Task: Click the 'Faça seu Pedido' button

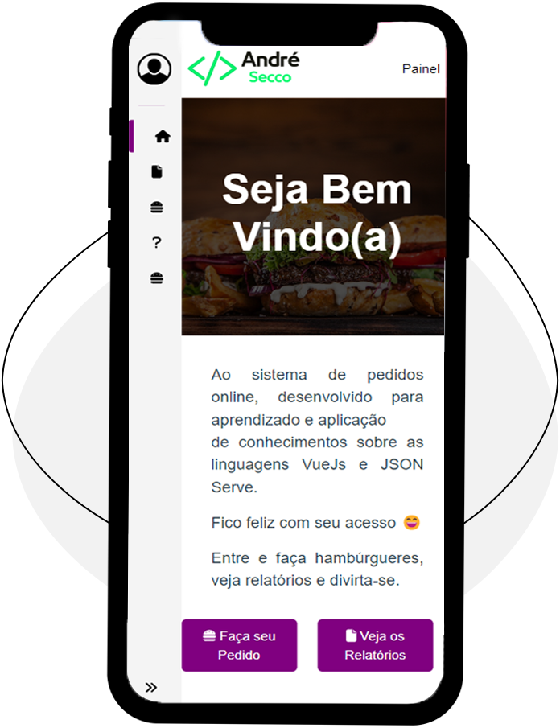Action: coord(239,645)
